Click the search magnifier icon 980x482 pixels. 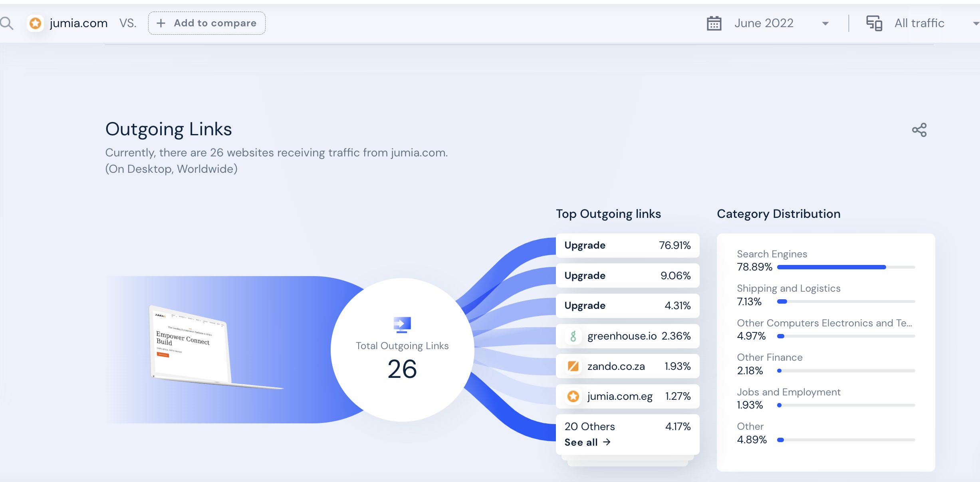coord(7,24)
